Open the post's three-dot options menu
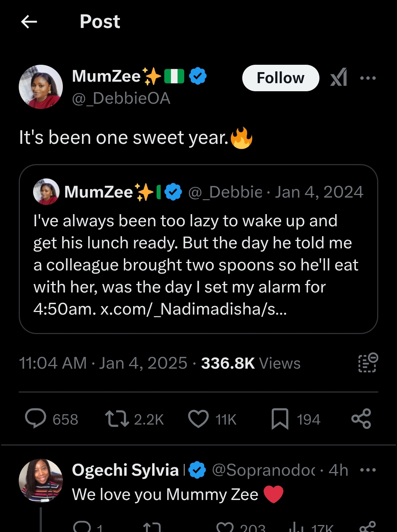The width and height of the screenshot is (397, 532). click(x=368, y=78)
